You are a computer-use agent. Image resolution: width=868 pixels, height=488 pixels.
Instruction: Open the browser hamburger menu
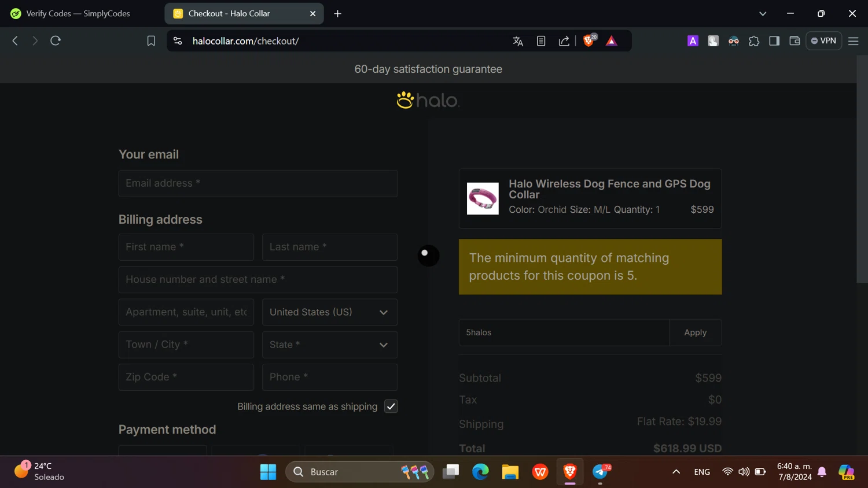point(854,41)
